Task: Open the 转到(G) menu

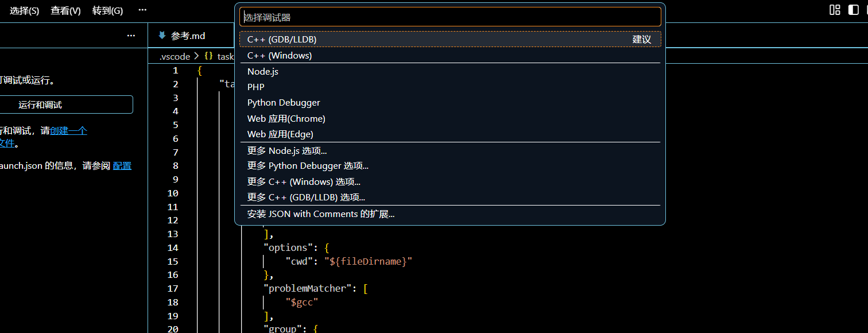Action: pos(107,10)
